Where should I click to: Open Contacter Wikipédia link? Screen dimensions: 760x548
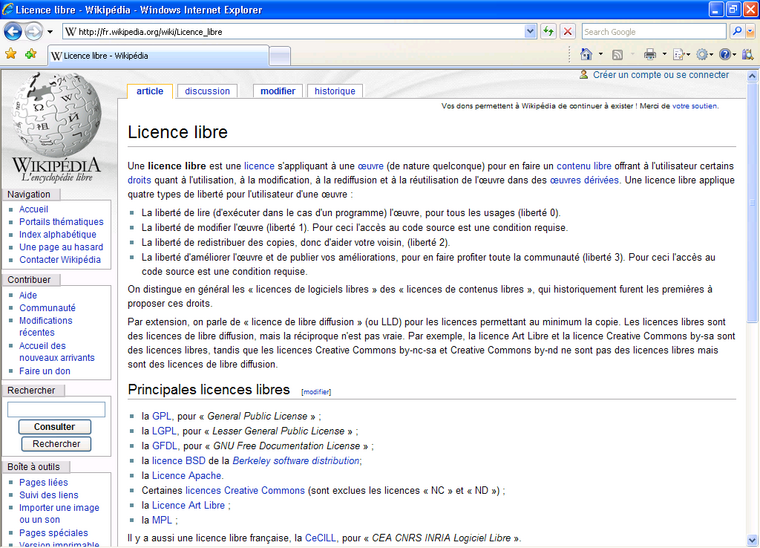tap(60, 260)
